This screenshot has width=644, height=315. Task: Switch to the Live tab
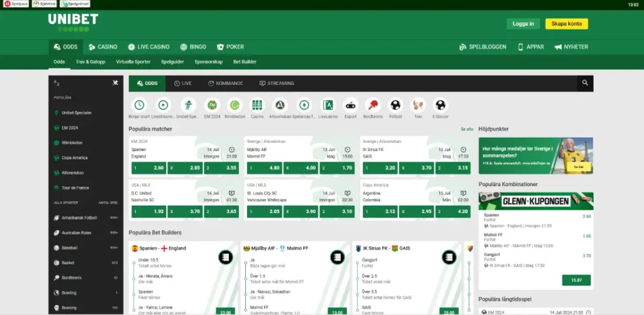pyautogui.click(x=182, y=83)
